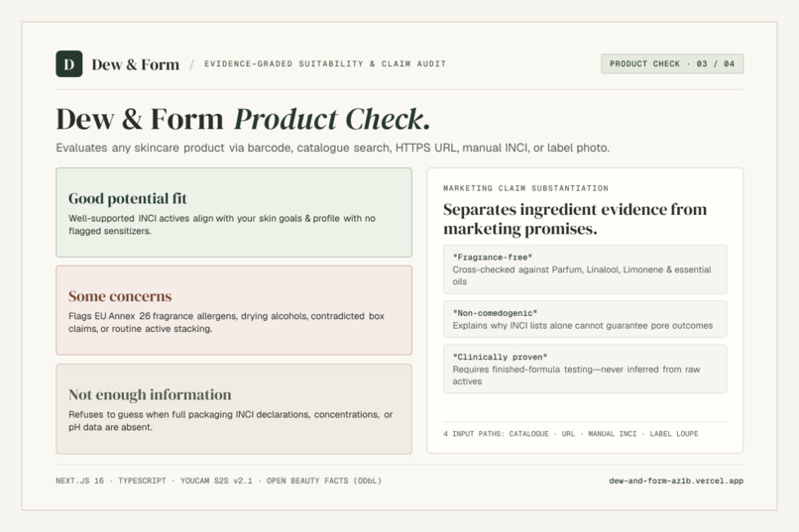Click text 'Flags EU Annex 26 fragrance allergens…'
Screen dimensions: 799x532
[226, 322]
